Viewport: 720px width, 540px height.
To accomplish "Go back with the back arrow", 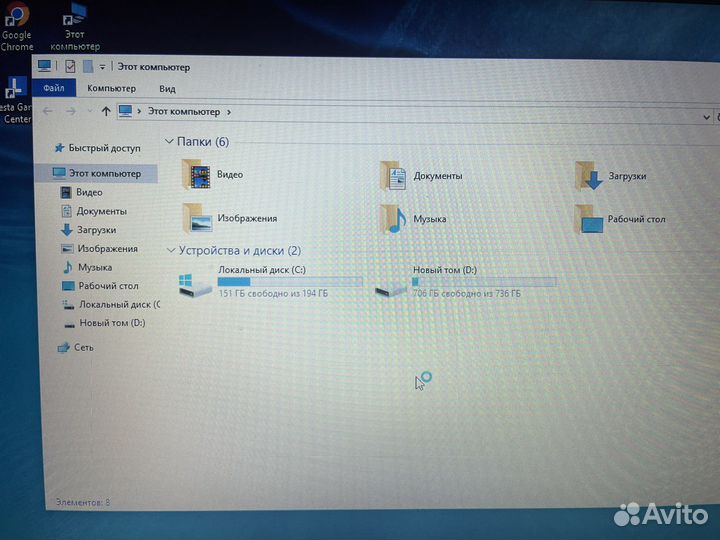I will pyautogui.click(x=48, y=111).
